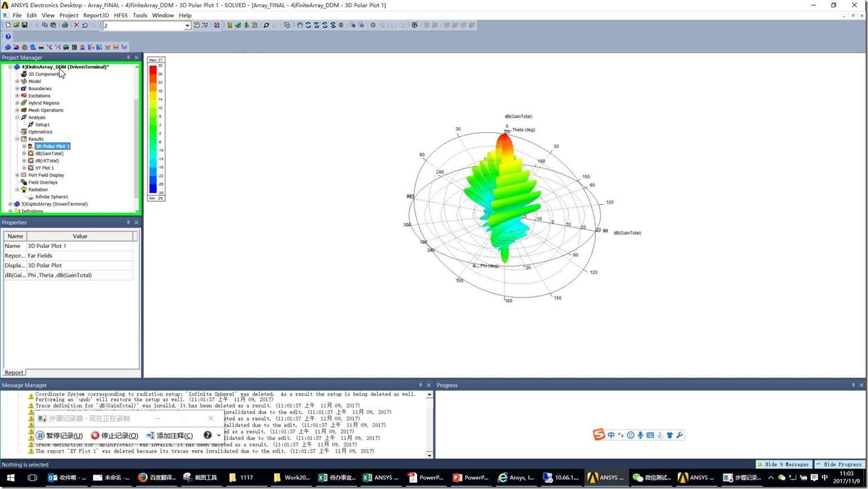Select the dB(rETotal) tree item
The image size is (868, 489).
coord(47,161)
